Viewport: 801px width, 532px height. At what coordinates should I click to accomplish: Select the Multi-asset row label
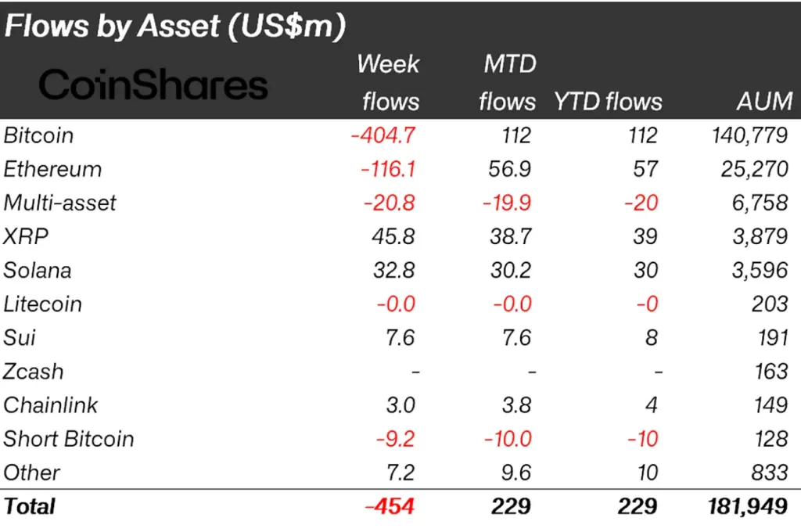(x=59, y=203)
